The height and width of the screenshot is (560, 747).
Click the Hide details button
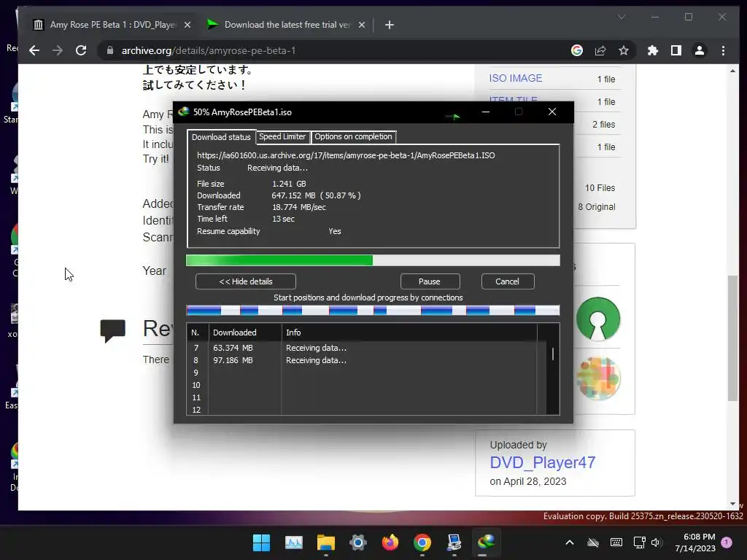coord(246,281)
